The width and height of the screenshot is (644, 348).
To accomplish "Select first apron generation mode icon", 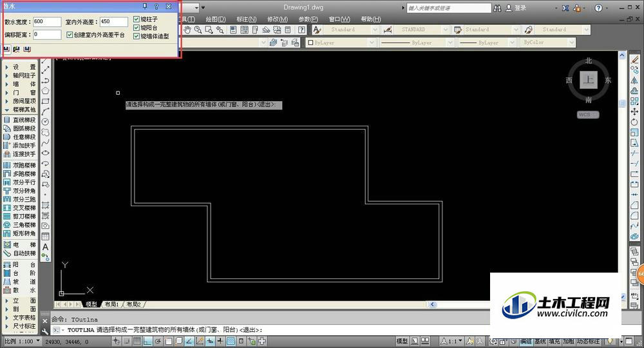I will click(x=6, y=50).
